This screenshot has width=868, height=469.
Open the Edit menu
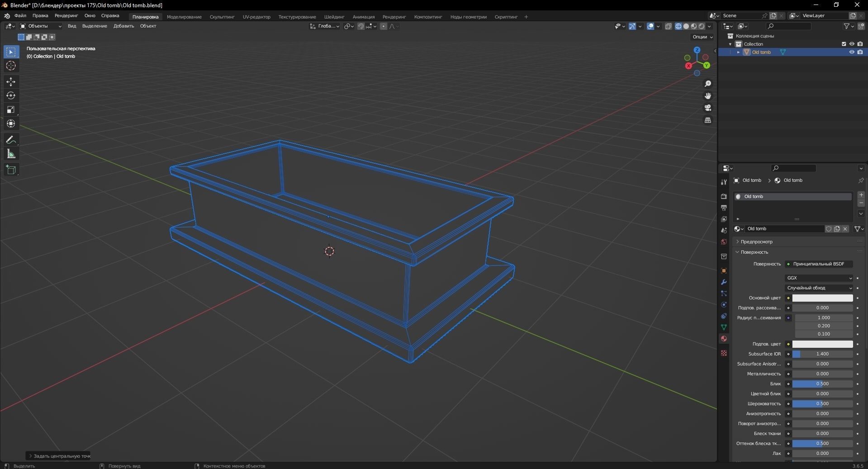(x=40, y=16)
